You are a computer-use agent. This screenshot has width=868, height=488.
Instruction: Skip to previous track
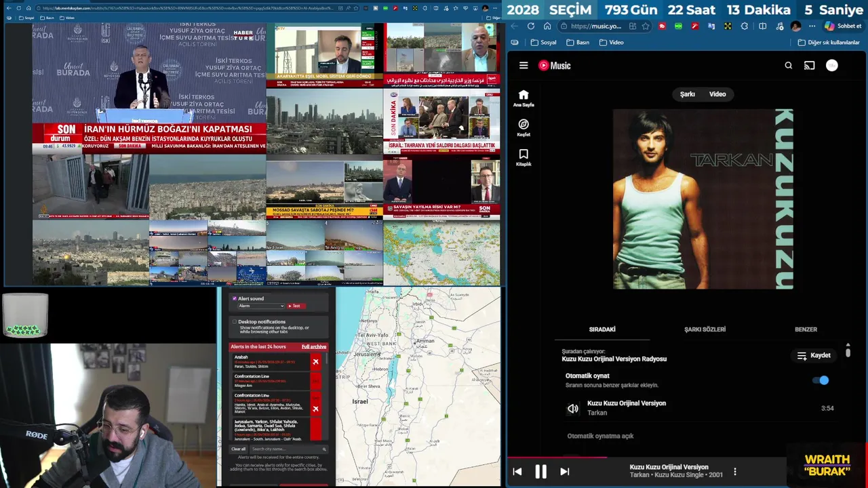pyautogui.click(x=517, y=472)
